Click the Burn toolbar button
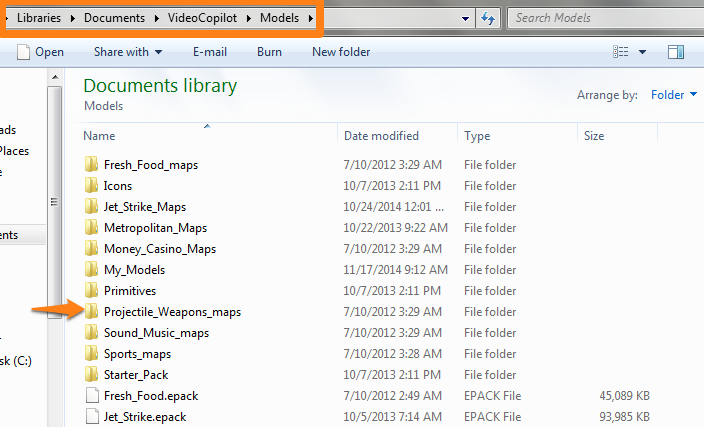 click(x=269, y=52)
